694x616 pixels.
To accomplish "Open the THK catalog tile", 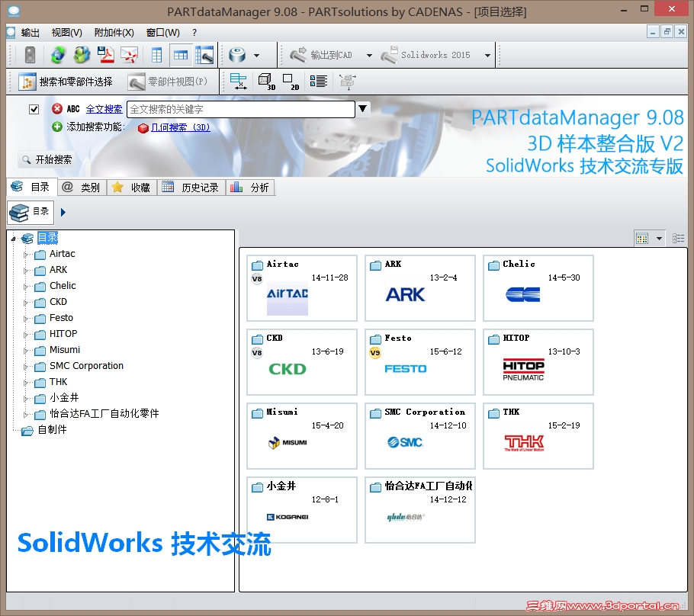I will [x=538, y=436].
